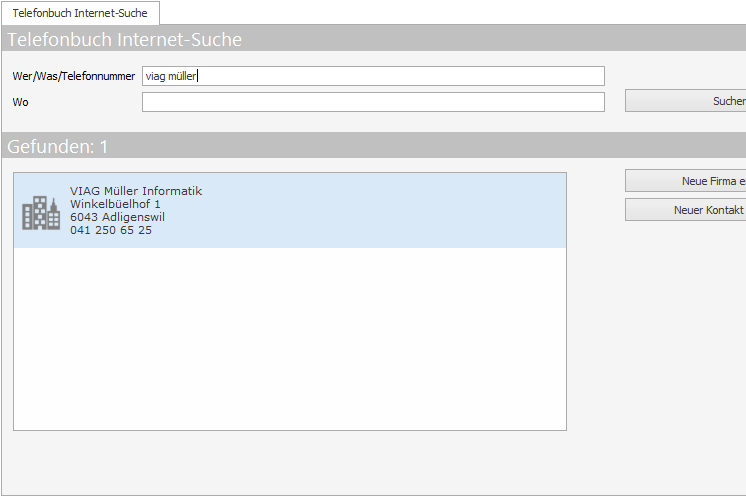Click the Wo label
Viewport: 746px width, 497px height.
(20, 102)
